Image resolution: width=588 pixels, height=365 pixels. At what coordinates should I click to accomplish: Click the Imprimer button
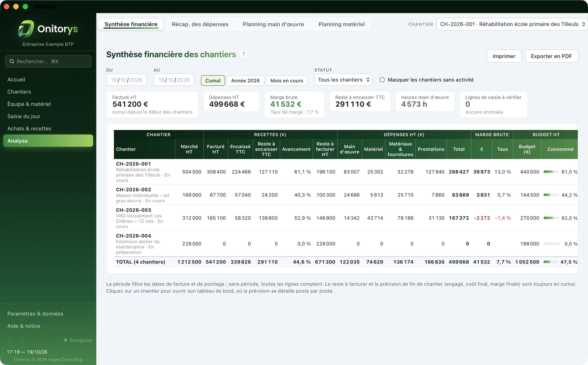click(x=504, y=56)
